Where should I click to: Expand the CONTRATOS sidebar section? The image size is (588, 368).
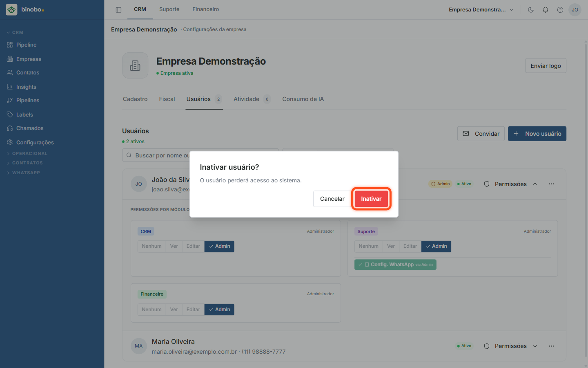coord(25,163)
